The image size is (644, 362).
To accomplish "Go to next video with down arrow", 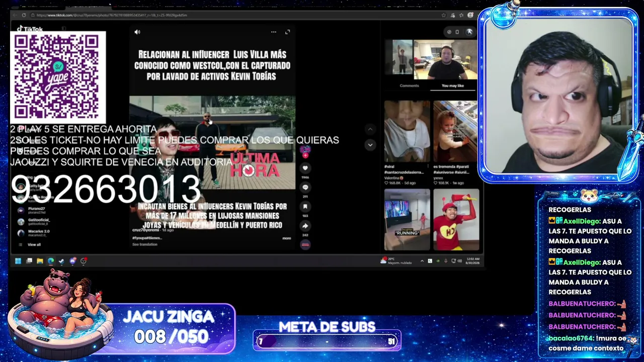I will click(370, 145).
